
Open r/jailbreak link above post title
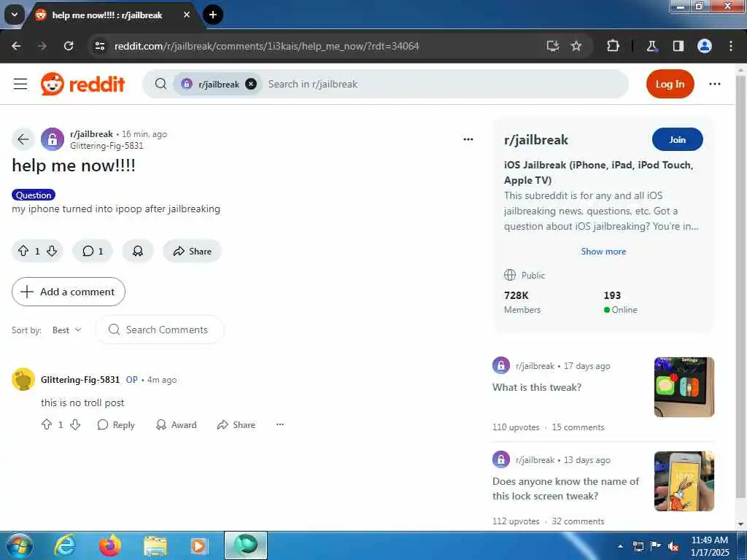(91, 134)
